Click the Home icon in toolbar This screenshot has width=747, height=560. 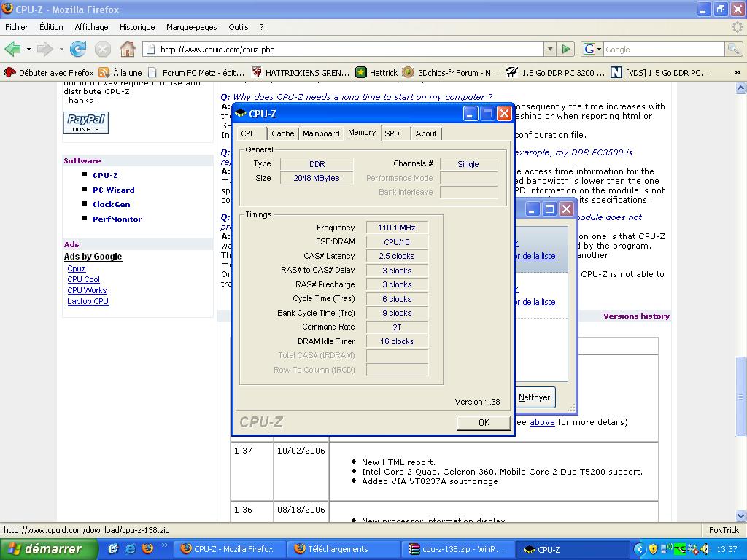click(128, 49)
